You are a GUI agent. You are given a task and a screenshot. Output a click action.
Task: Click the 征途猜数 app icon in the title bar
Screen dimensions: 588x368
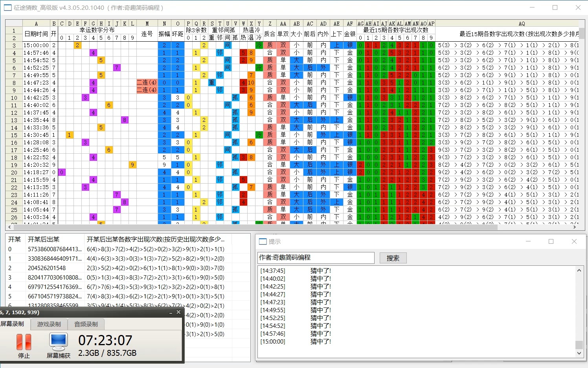click(x=7, y=7)
